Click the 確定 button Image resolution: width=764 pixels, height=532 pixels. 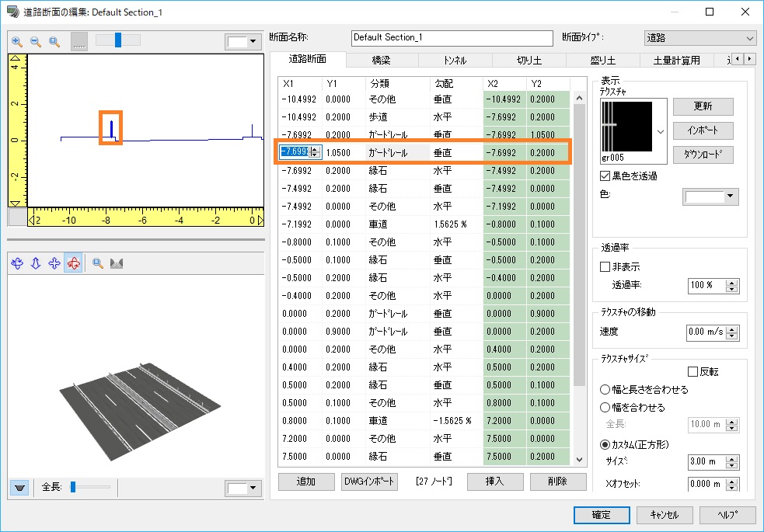coord(601,515)
